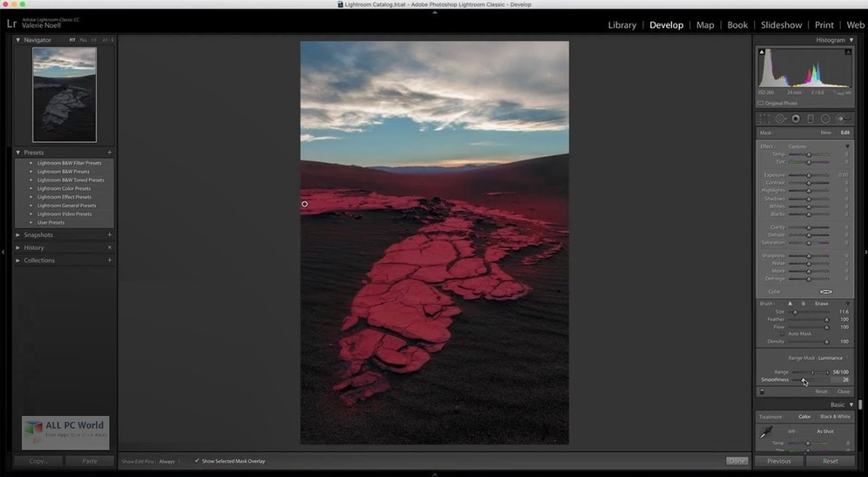The width and height of the screenshot is (868, 477).
Task: Toggle the brush adjustment on/off switch icon
Action: (x=762, y=391)
